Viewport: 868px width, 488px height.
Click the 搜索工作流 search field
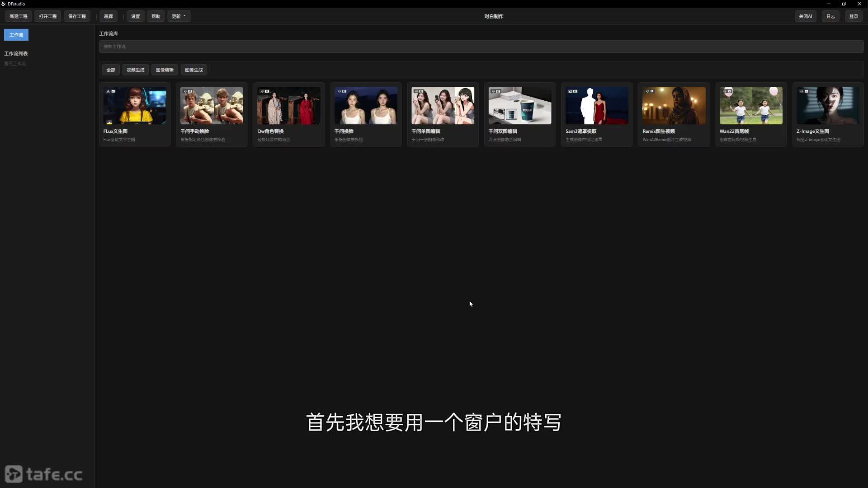click(481, 47)
